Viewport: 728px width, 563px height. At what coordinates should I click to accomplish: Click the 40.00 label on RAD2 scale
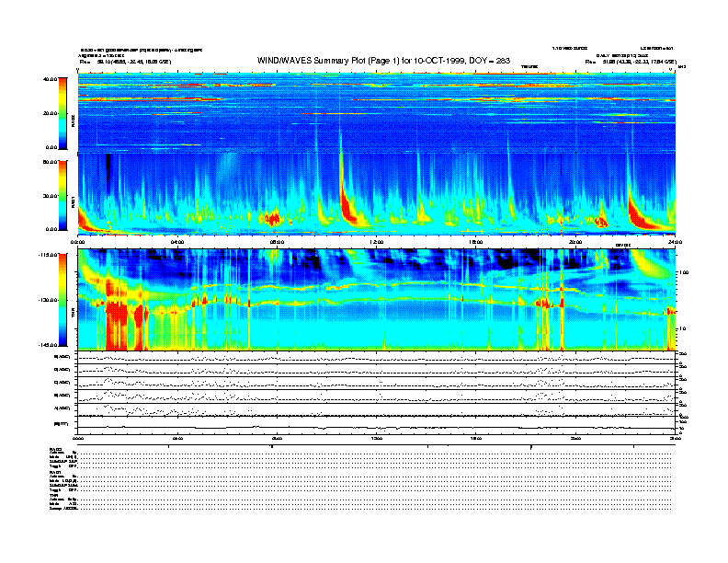pos(50,79)
